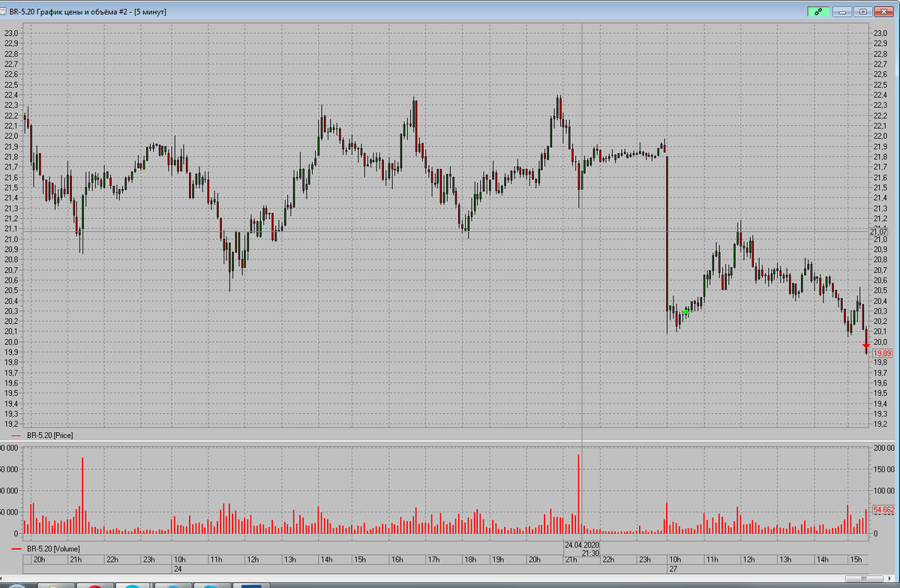900x588 pixels.
Task: Close the BR-5.20 chart window
Action: pos(885,11)
